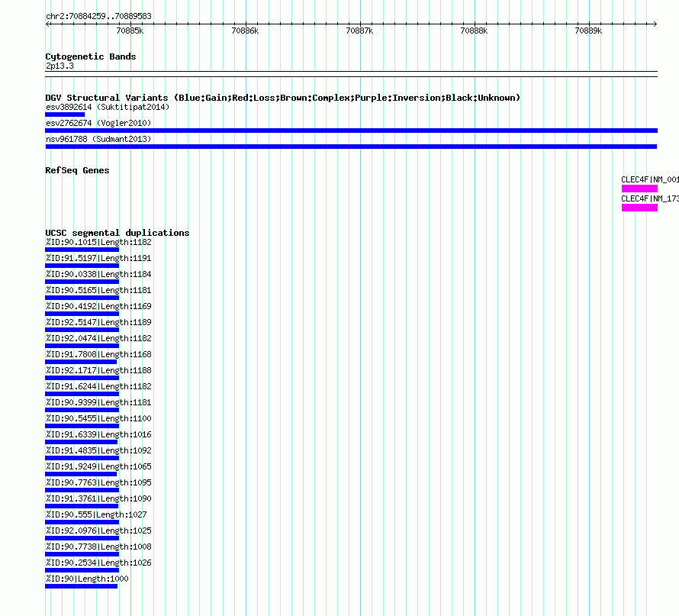Click the %ID:90.1015|Length:1182 duplication label
679x616 pixels.
98,242
